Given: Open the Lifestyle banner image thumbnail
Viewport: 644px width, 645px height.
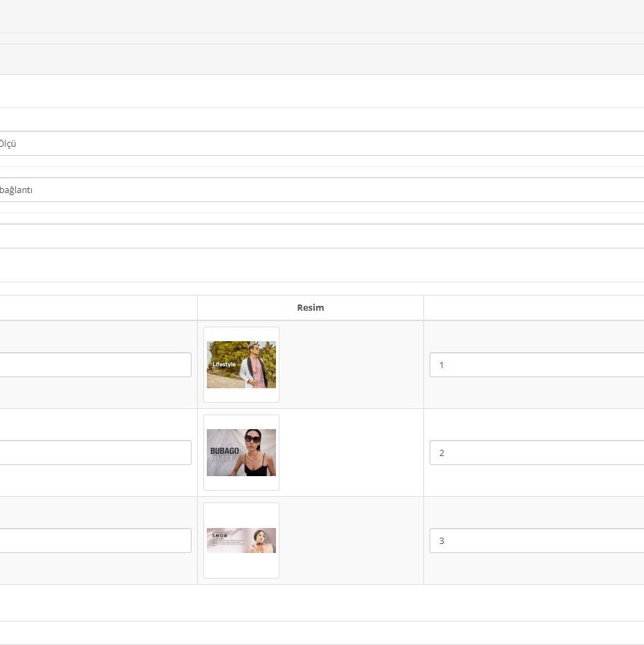Looking at the screenshot, I should coord(241,365).
